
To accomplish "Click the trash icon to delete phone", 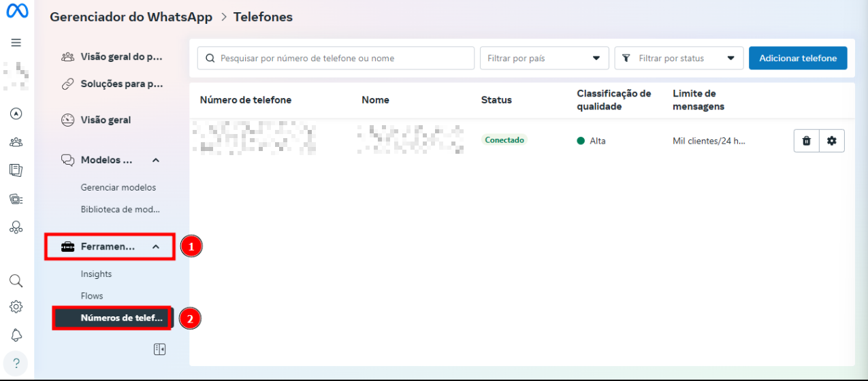I will point(806,141).
